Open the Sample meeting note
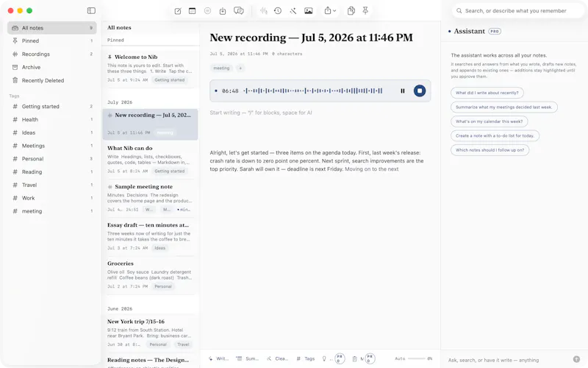 pyautogui.click(x=150, y=198)
